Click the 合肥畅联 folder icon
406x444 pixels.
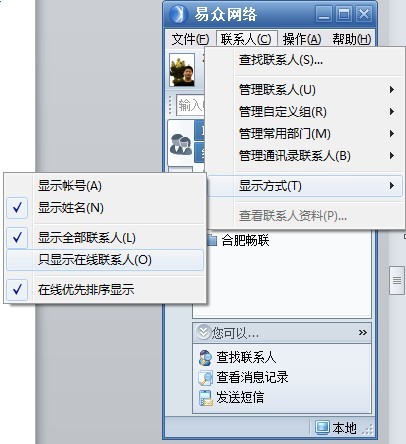211,240
